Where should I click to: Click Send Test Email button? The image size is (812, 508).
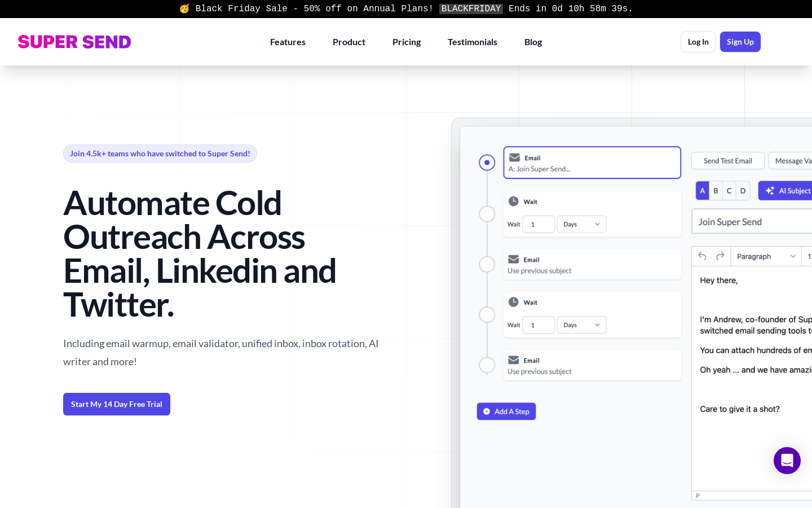727,161
